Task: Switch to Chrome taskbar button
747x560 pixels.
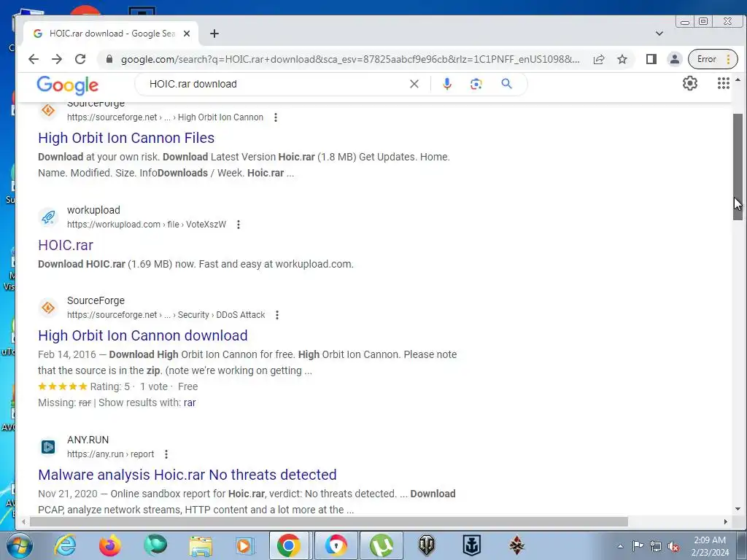Action: (x=289, y=545)
